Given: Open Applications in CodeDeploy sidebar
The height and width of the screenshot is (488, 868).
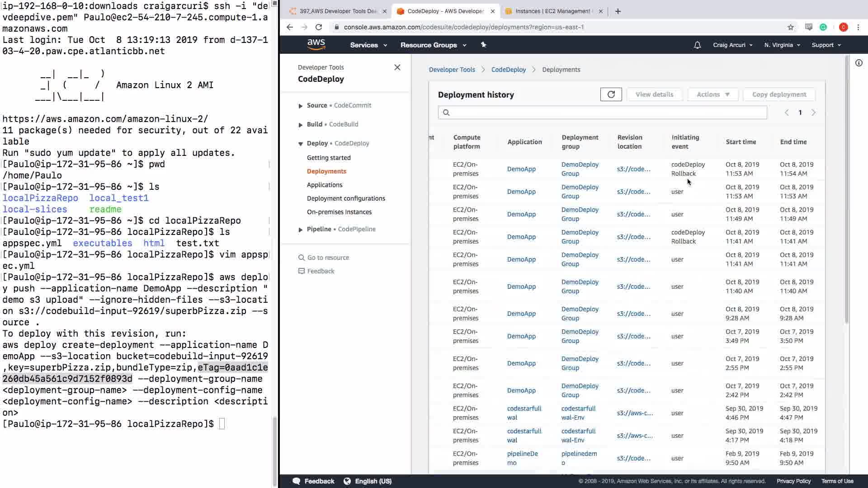Looking at the screenshot, I should coord(324,185).
